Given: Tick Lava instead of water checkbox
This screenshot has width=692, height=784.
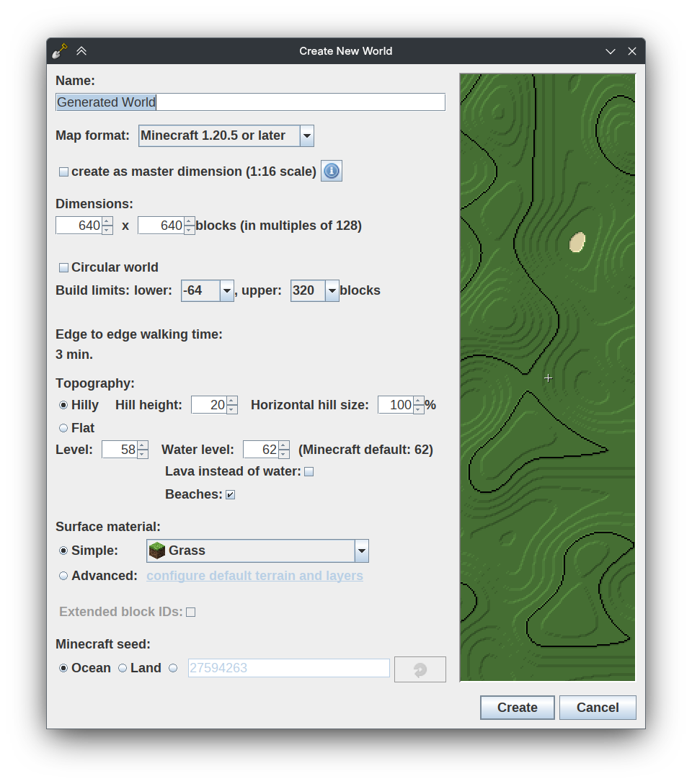Looking at the screenshot, I should 309,471.
